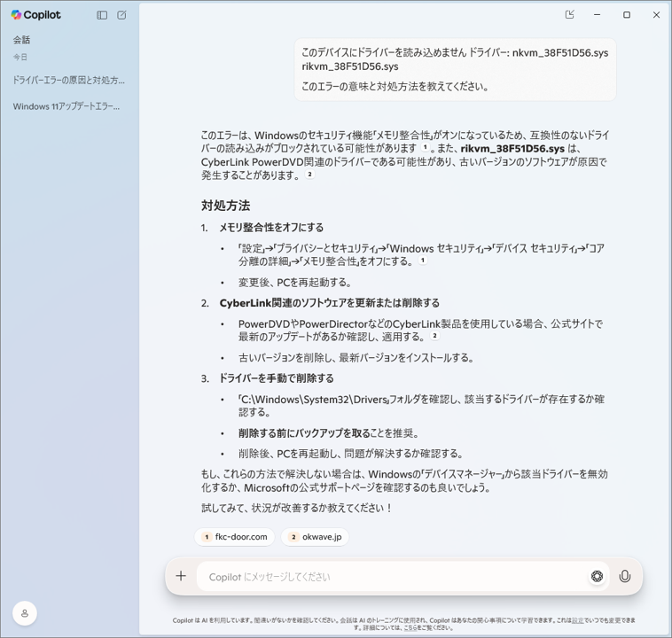
Task: Open the fkc-door.com source chip
Action: tap(234, 537)
